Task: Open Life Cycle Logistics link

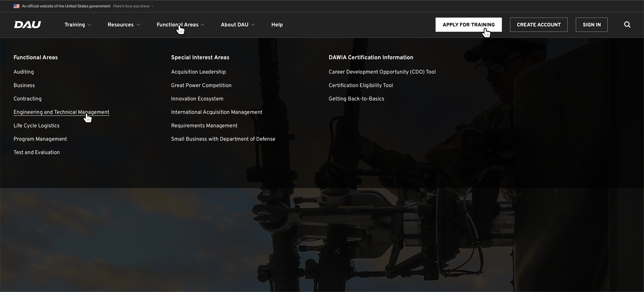Action: tap(37, 126)
